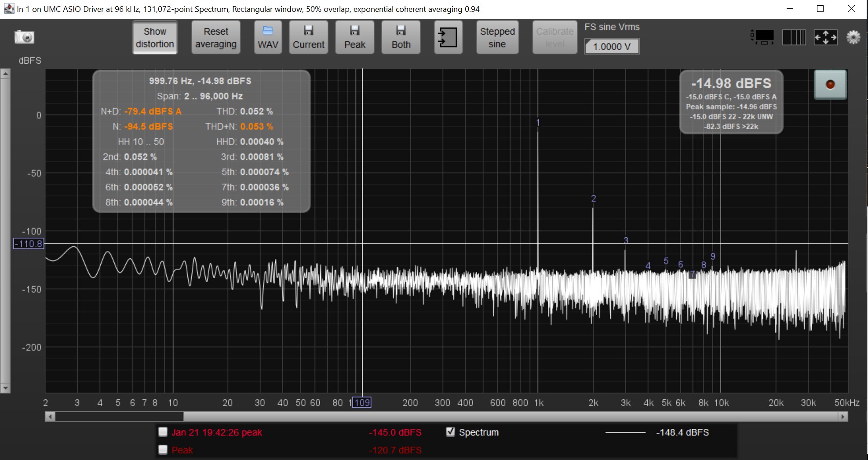Click the -110.8 cursor level label
This screenshot has height=460, width=868.
(x=29, y=244)
